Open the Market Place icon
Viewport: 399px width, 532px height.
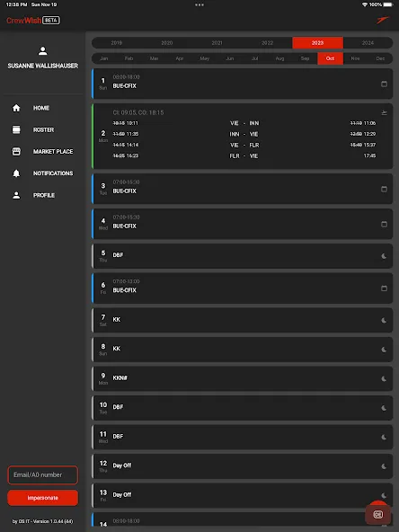(x=16, y=151)
